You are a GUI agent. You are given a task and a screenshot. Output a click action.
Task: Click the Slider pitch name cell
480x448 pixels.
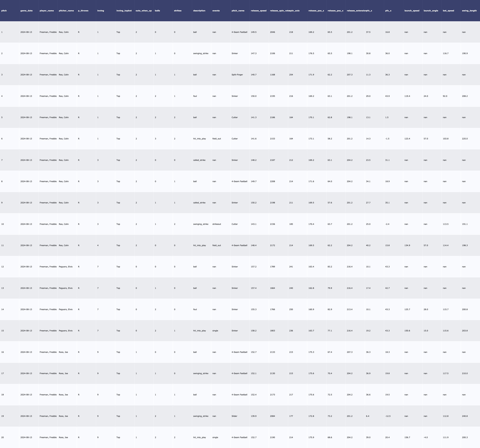[x=234, y=416]
